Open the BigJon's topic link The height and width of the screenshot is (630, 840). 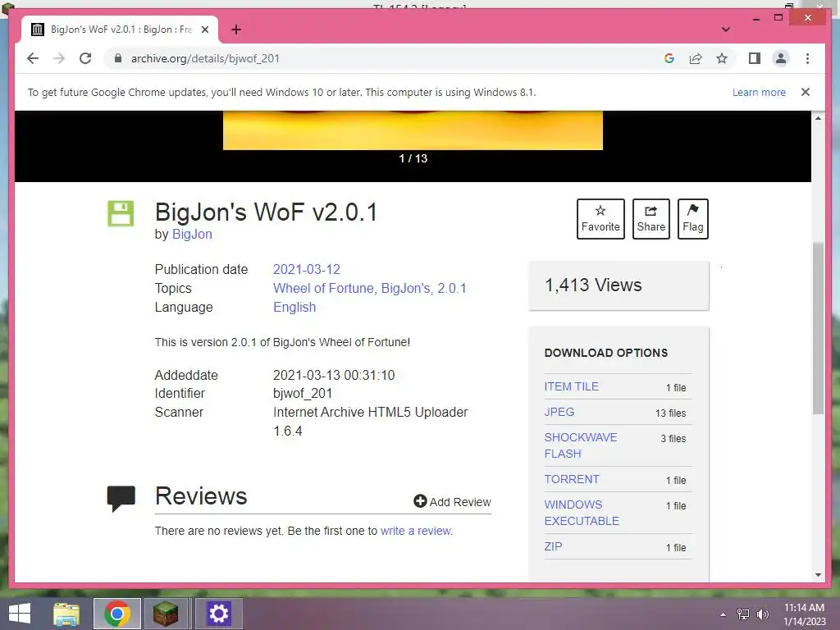[405, 288]
